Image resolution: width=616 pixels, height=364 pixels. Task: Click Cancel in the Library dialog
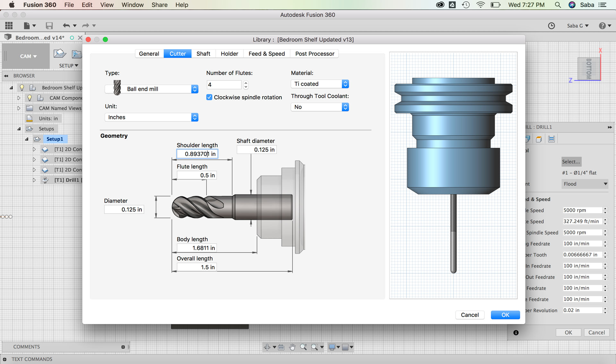click(x=470, y=315)
